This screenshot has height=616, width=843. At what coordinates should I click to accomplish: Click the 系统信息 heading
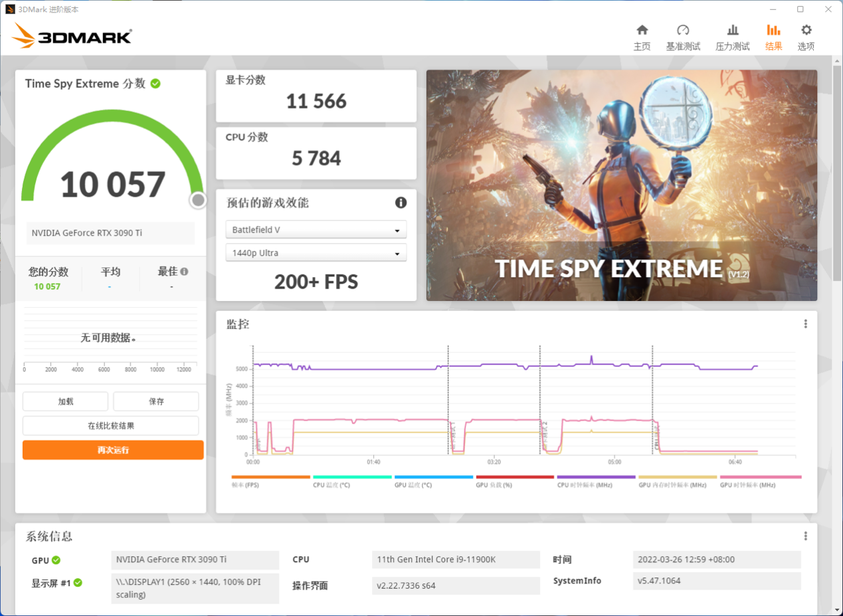(x=49, y=536)
